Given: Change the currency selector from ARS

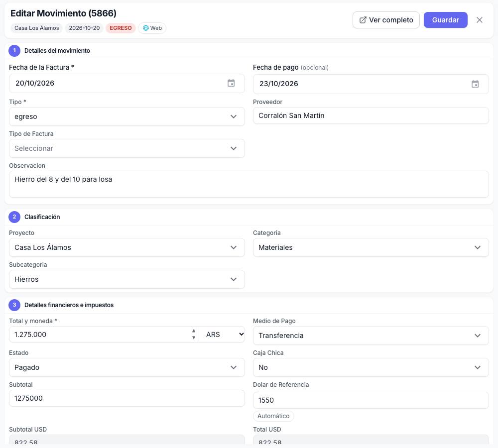Looking at the screenshot, I should [x=222, y=335].
